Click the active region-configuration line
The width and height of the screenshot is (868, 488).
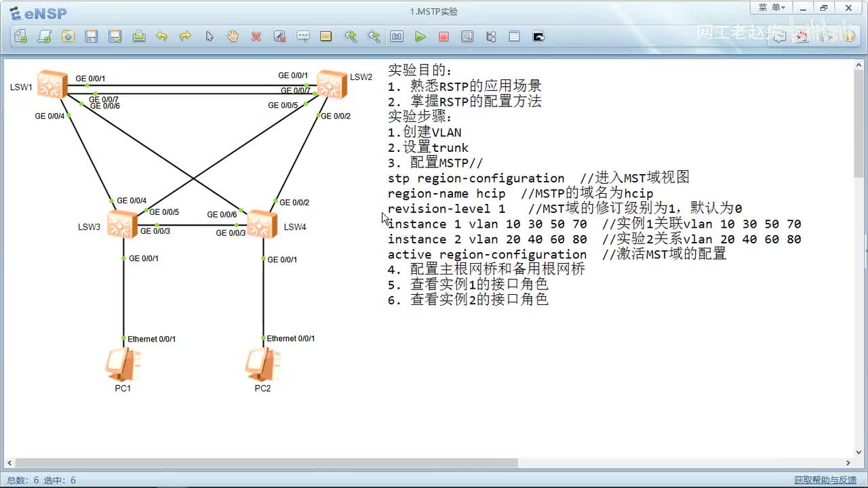pyautogui.click(x=557, y=254)
